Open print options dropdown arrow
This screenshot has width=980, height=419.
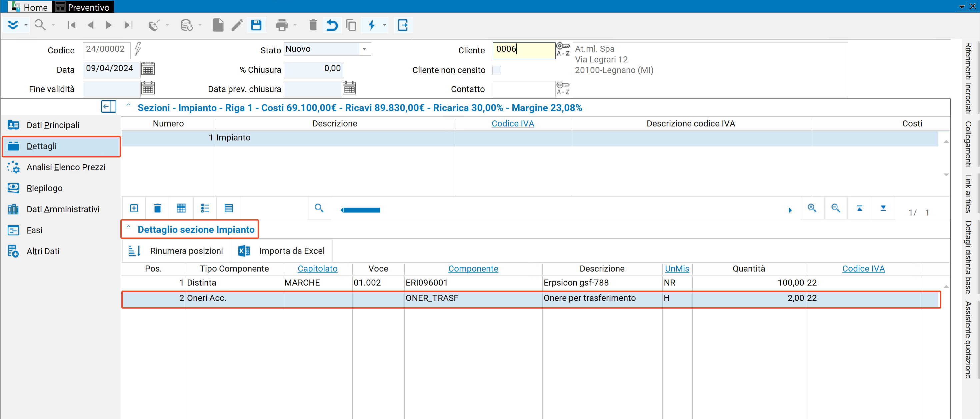(295, 25)
